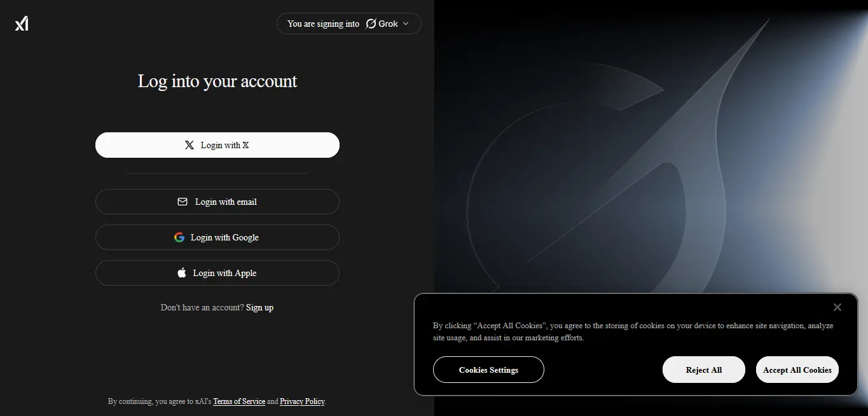Click the Grok logo icon
868x416 pixels.
(371, 24)
